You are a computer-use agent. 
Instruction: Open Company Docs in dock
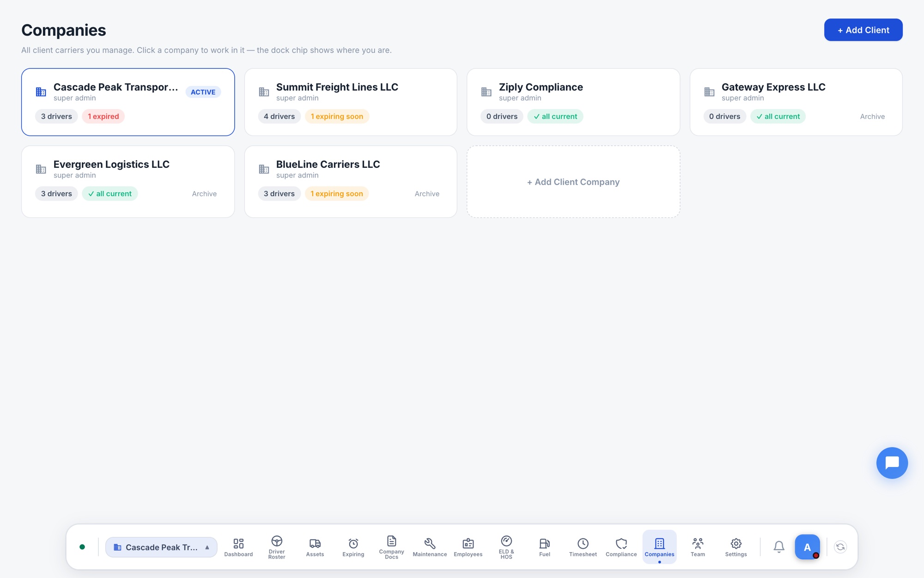coord(391,547)
